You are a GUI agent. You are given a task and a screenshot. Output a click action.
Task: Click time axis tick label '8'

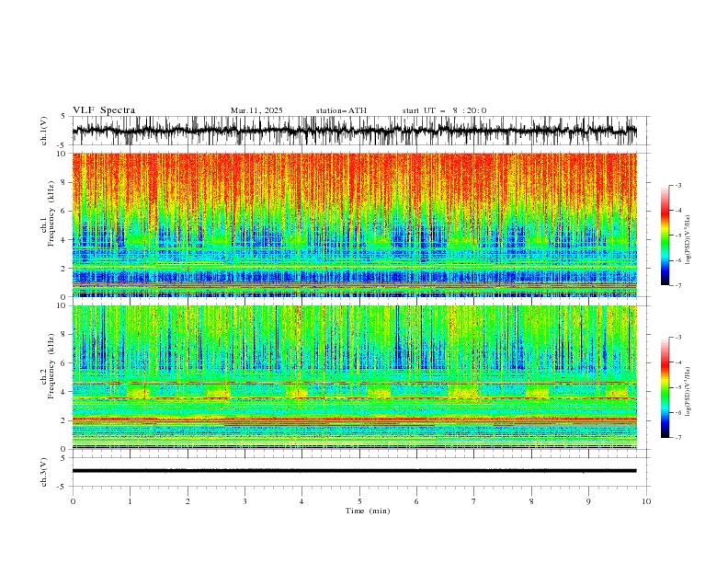pyautogui.click(x=531, y=501)
